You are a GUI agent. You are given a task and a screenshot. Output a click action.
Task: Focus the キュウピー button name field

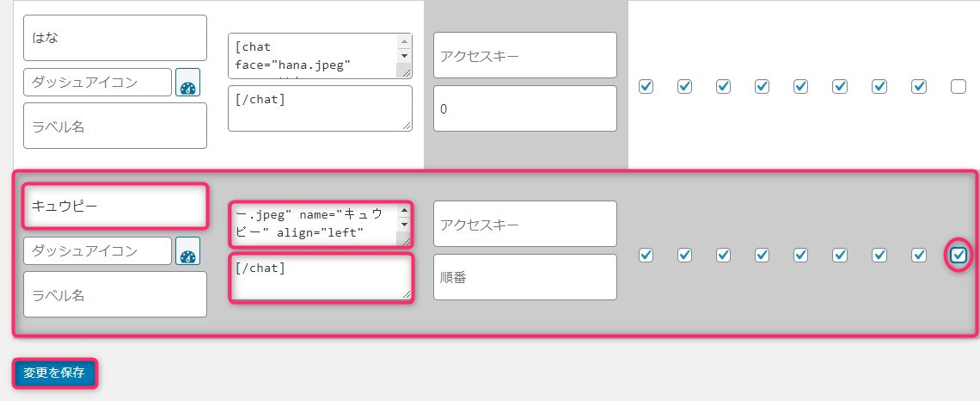pos(115,206)
